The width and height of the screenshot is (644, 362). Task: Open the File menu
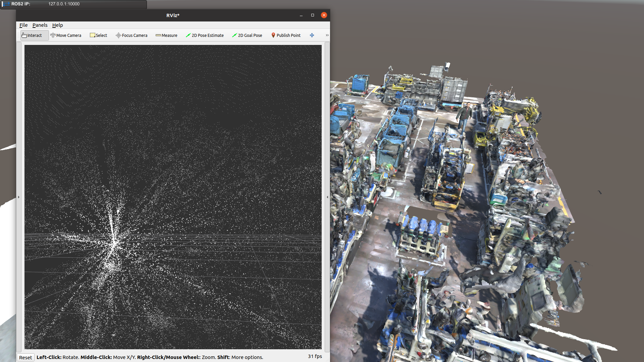(x=23, y=25)
